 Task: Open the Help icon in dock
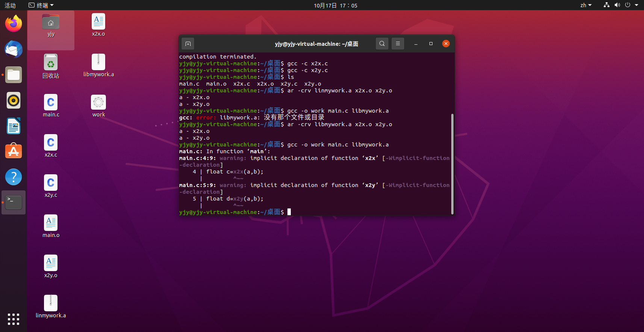(x=14, y=177)
